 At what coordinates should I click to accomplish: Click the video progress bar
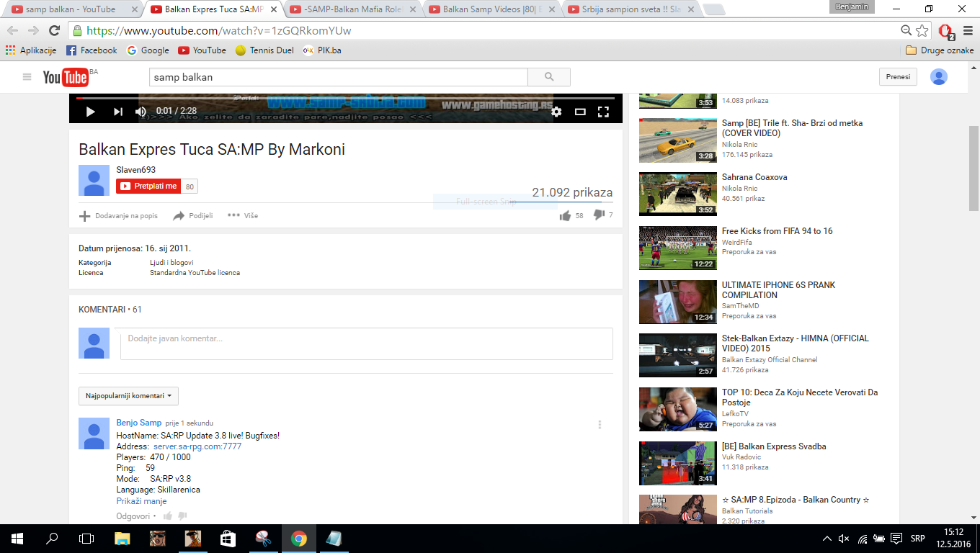pyautogui.click(x=346, y=98)
